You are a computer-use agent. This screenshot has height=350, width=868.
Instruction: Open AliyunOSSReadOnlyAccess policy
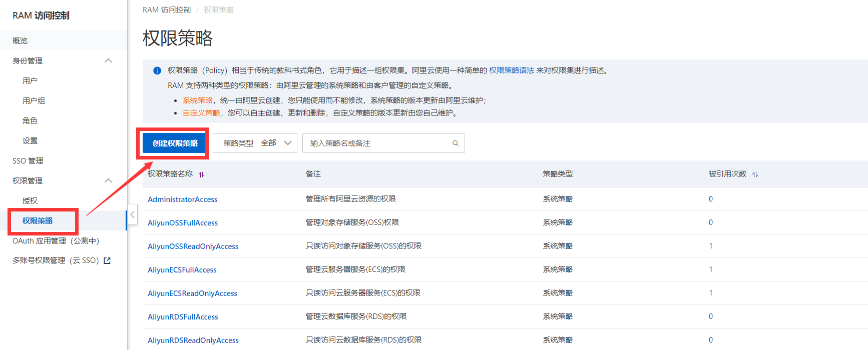pyautogui.click(x=193, y=246)
